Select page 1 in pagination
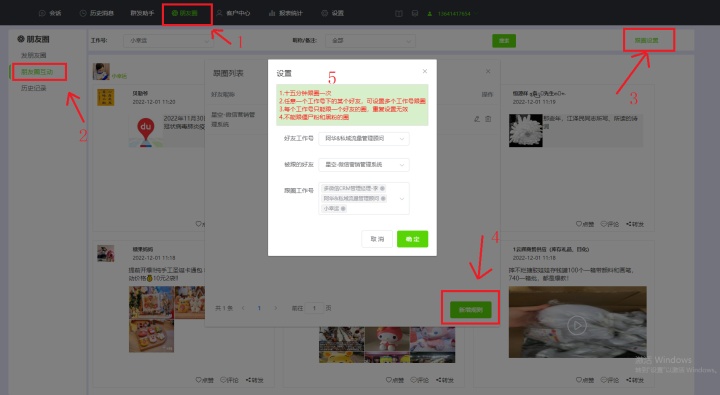The height and width of the screenshot is (395, 720). tap(259, 308)
